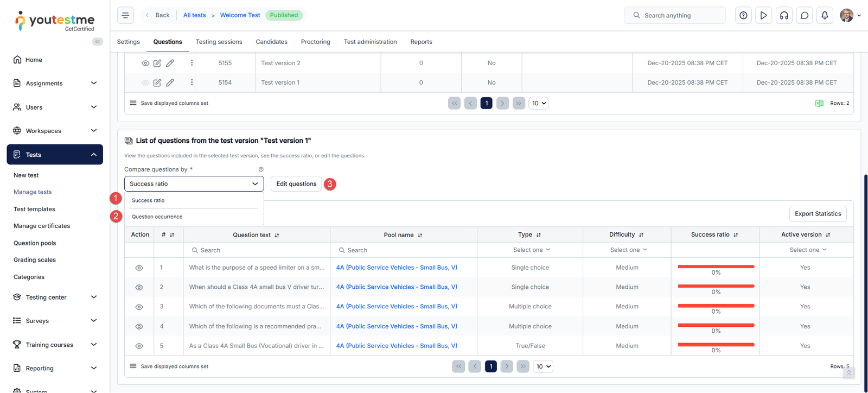The image size is (868, 393).
Task: Click the Export Statistics button
Action: (x=818, y=214)
